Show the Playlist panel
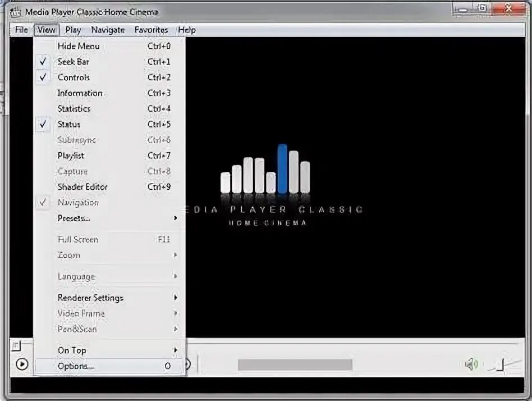 tap(109, 156)
